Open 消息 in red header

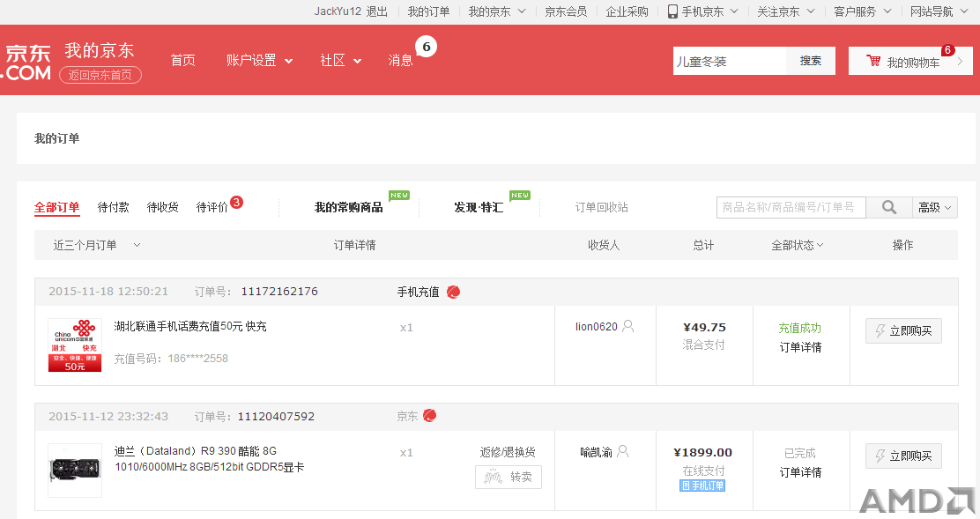pyautogui.click(x=401, y=61)
